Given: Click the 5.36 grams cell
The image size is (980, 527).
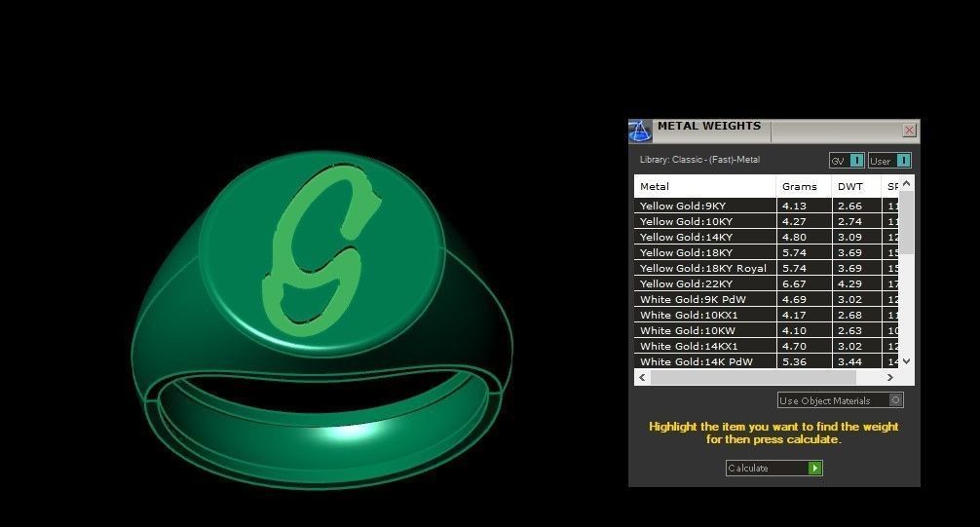Looking at the screenshot, I should pyautogui.click(x=804, y=361).
